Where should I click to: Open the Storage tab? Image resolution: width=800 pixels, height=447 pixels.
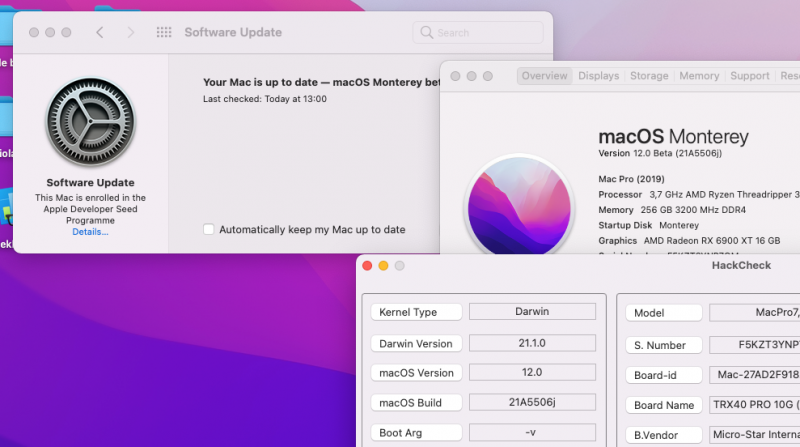tap(649, 76)
